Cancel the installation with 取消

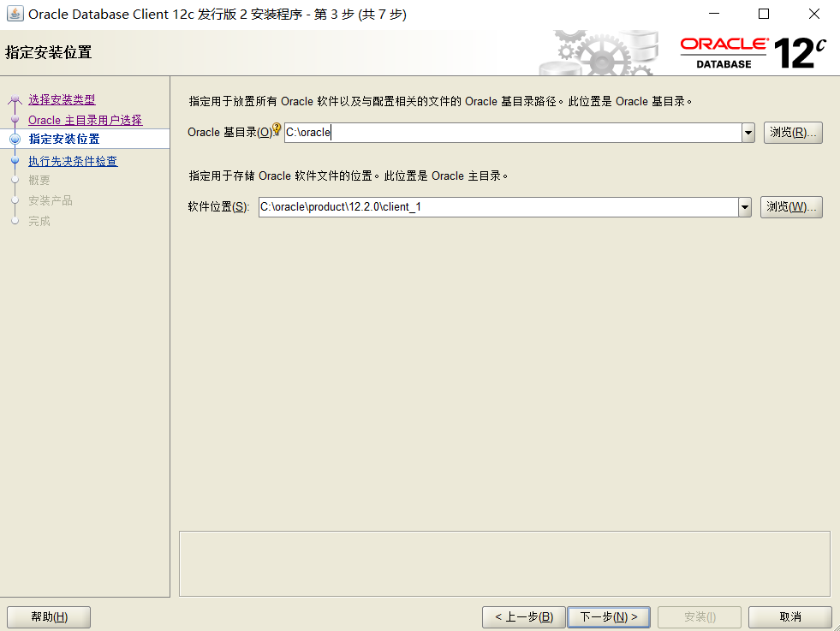790,617
